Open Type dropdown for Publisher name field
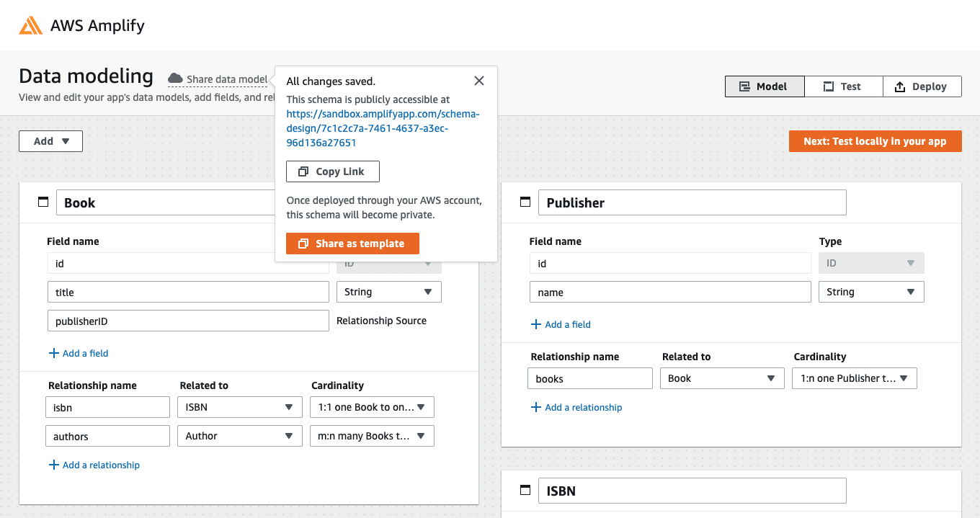980x518 pixels. pos(871,292)
